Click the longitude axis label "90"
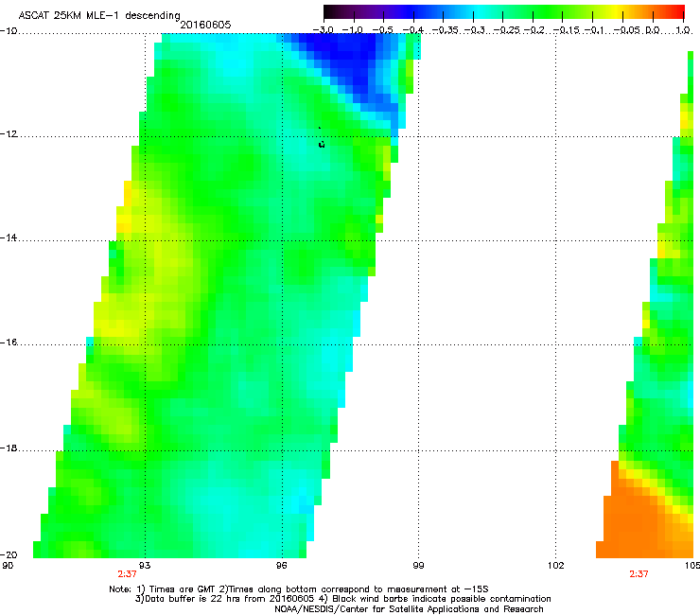 (8, 566)
